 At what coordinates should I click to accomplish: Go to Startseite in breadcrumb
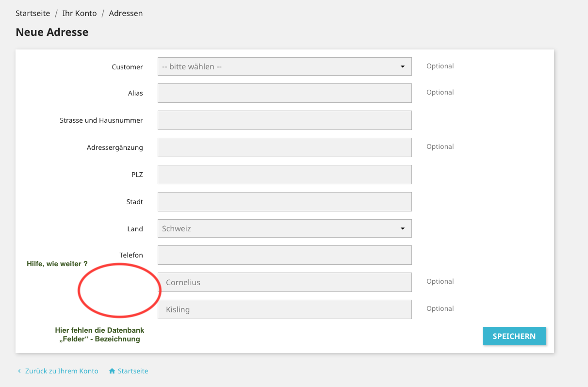[x=33, y=14]
